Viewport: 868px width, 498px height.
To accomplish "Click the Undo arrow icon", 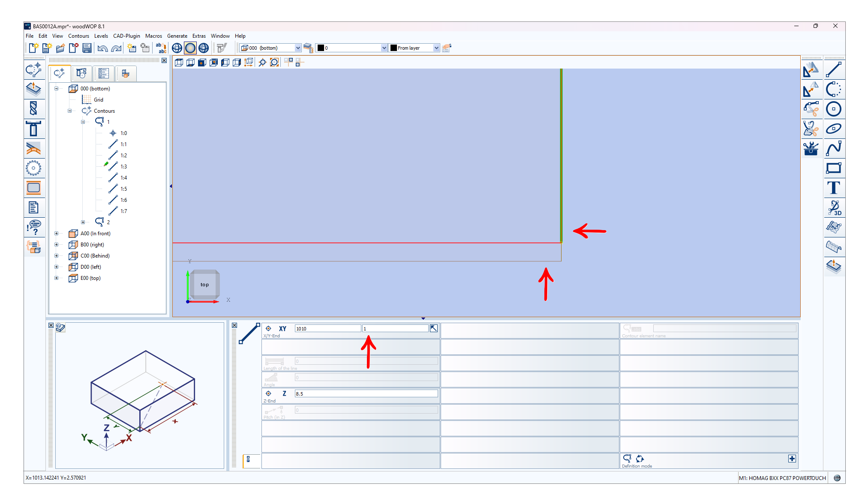I will click(102, 48).
